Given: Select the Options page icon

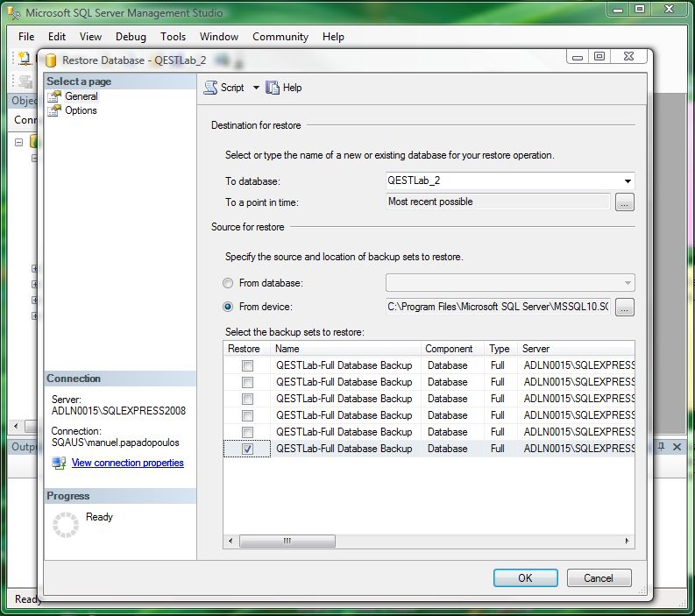Looking at the screenshot, I should tap(56, 110).
